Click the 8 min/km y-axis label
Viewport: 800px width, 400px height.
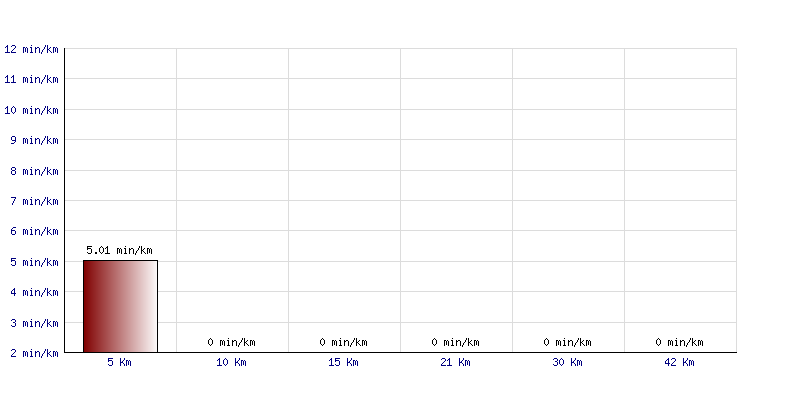click(x=34, y=171)
